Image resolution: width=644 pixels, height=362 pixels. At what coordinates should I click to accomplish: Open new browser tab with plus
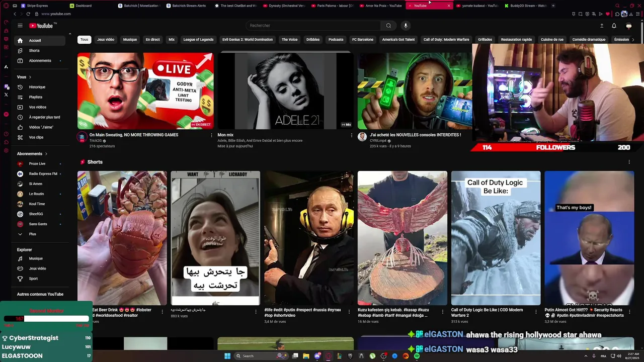point(553,6)
